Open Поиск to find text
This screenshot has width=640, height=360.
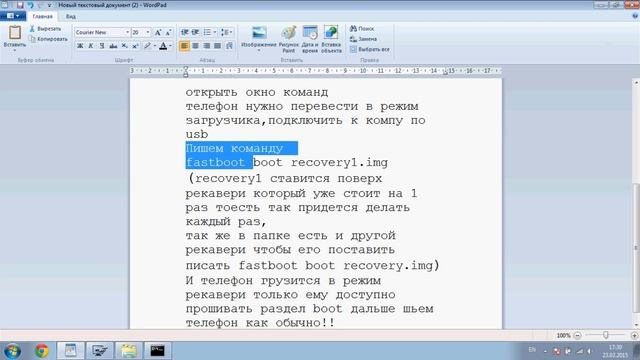point(362,29)
